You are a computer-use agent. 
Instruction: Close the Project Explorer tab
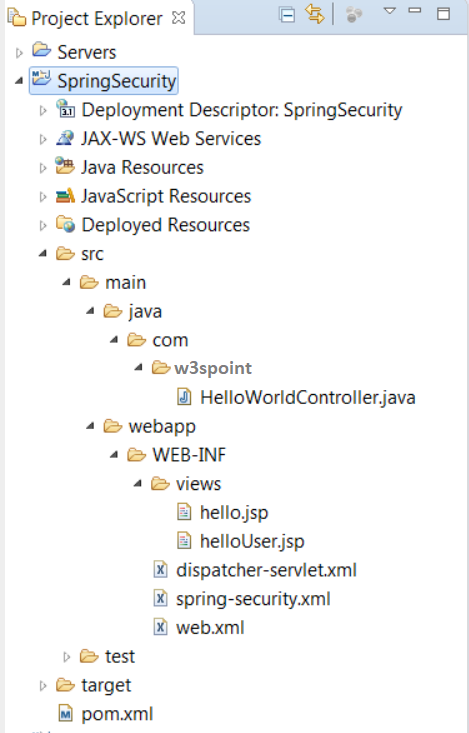[179, 18]
